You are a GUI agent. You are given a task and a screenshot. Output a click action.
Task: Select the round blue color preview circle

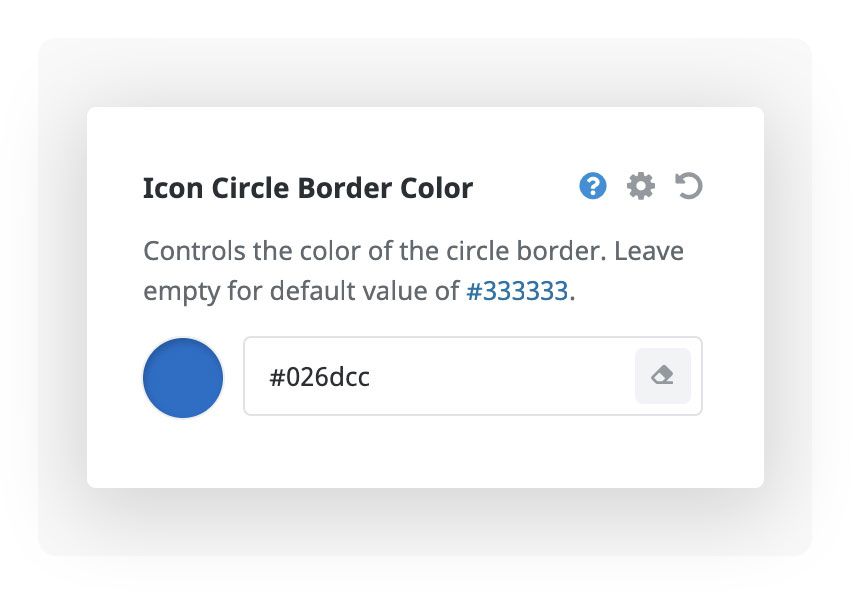tap(183, 377)
